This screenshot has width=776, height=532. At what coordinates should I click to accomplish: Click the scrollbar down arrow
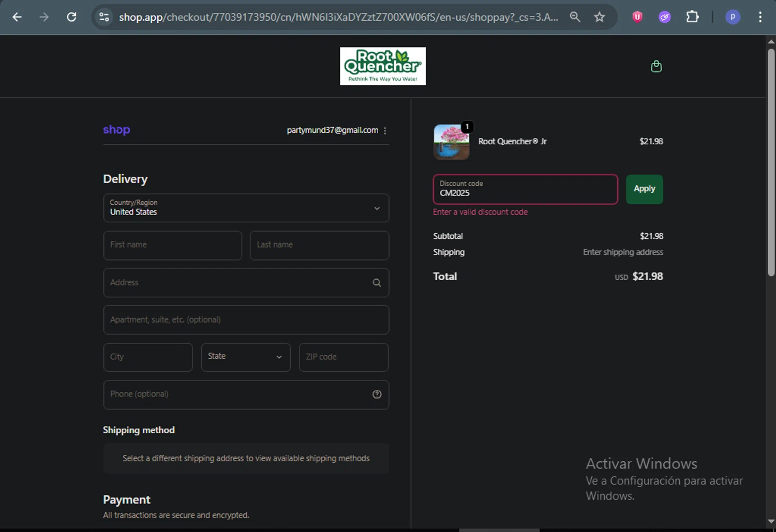pyautogui.click(x=771, y=522)
